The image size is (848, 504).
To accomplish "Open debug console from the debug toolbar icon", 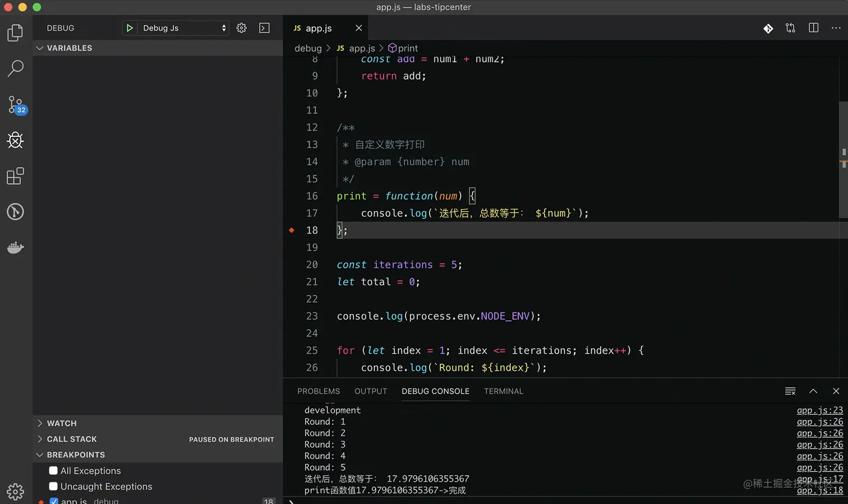I will [x=264, y=28].
